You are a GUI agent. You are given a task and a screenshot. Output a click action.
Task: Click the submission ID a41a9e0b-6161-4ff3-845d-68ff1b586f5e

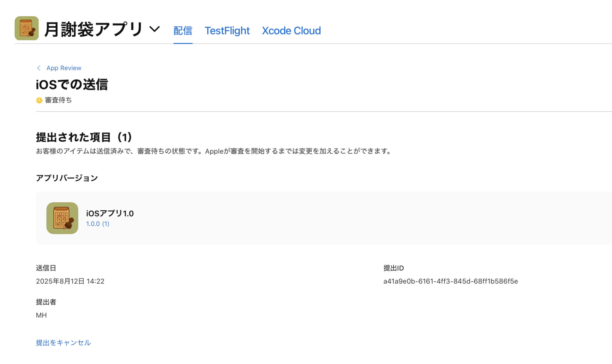(x=450, y=281)
